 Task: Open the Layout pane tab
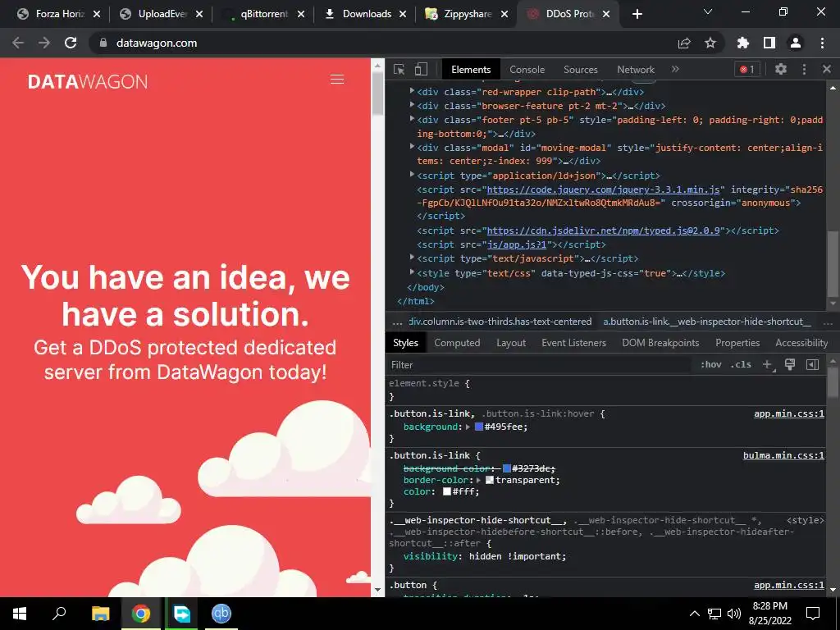pos(510,343)
